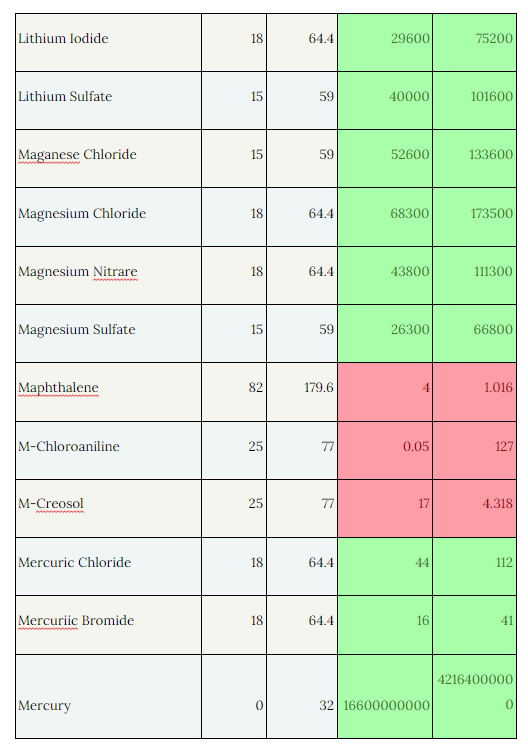Select the green cell reading 173500
The height and width of the screenshot is (749, 528).
click(474, 217)
